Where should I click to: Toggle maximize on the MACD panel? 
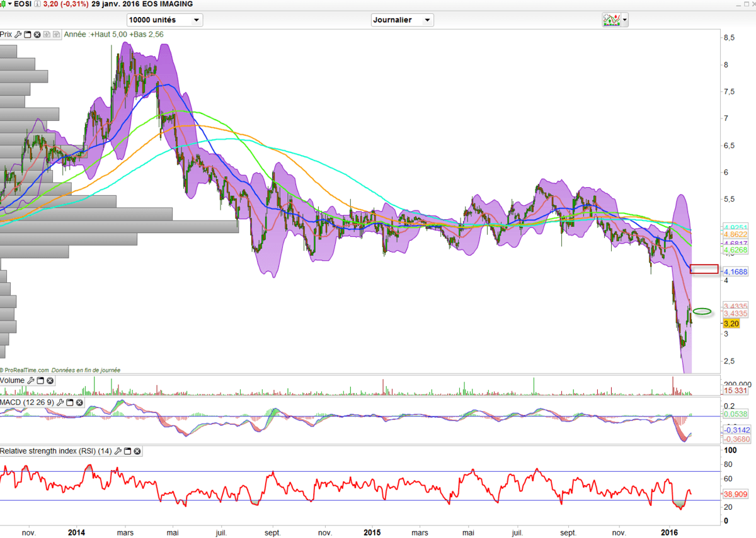click(70, 402)
